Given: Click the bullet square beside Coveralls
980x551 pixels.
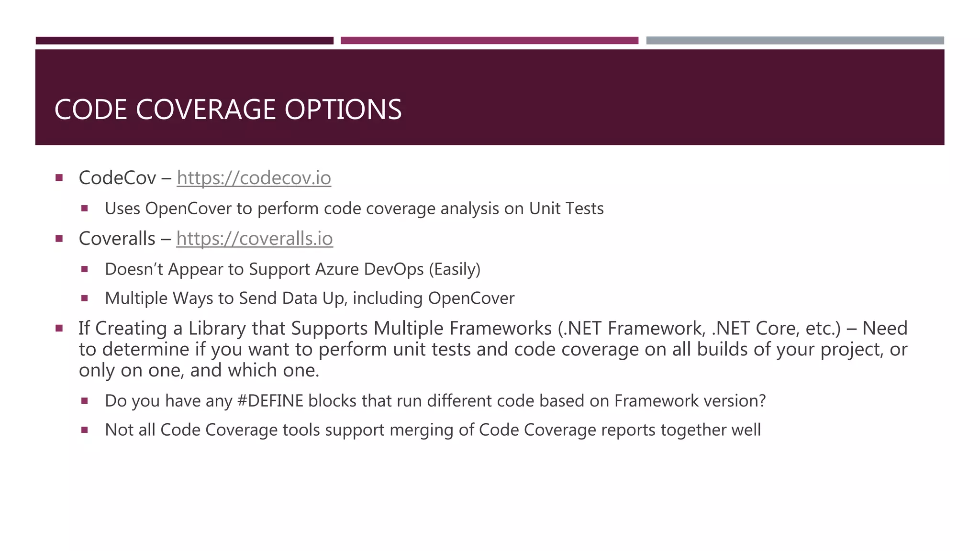Looking at the screenshot, I should pyautogui.click(x=59, y=239).
